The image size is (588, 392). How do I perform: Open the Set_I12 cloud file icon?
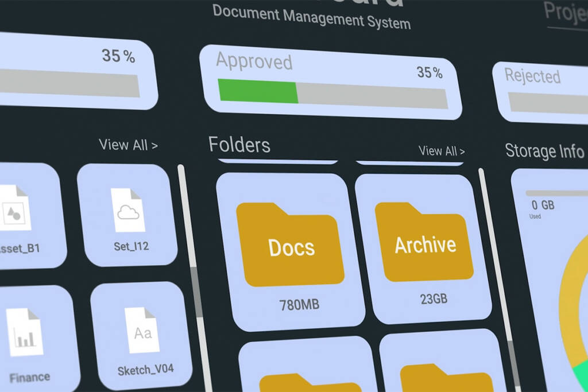(x=128, y=210)
